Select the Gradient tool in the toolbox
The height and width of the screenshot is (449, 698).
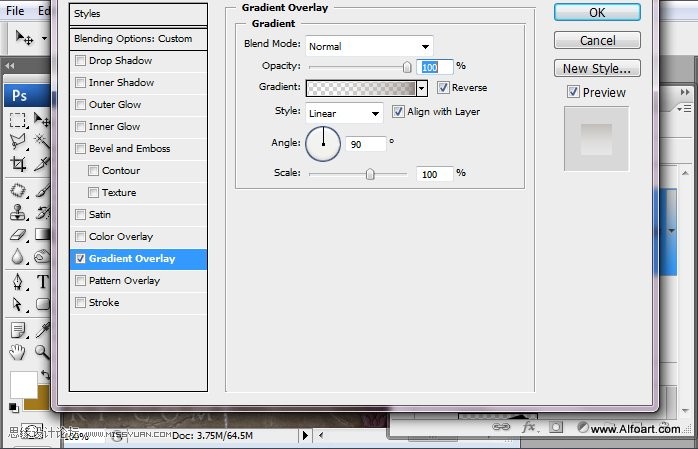(x=42, y=234)
